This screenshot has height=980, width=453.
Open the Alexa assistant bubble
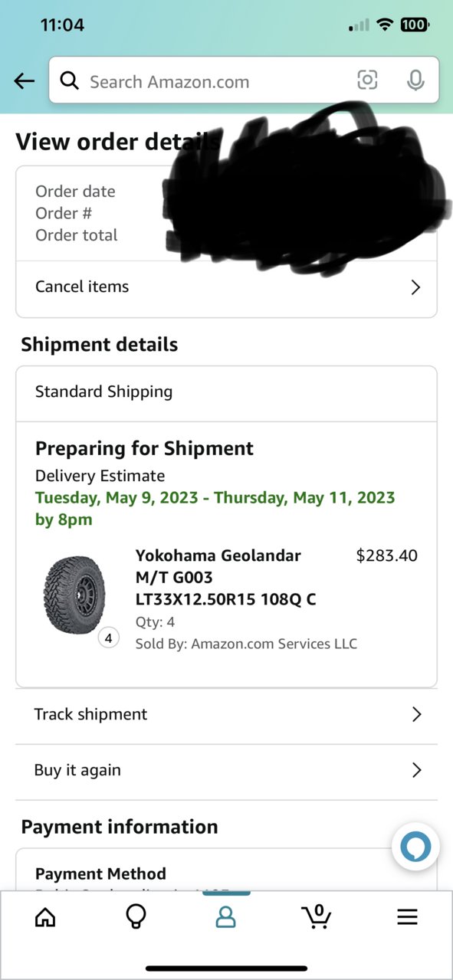click(x=415, y=847)
